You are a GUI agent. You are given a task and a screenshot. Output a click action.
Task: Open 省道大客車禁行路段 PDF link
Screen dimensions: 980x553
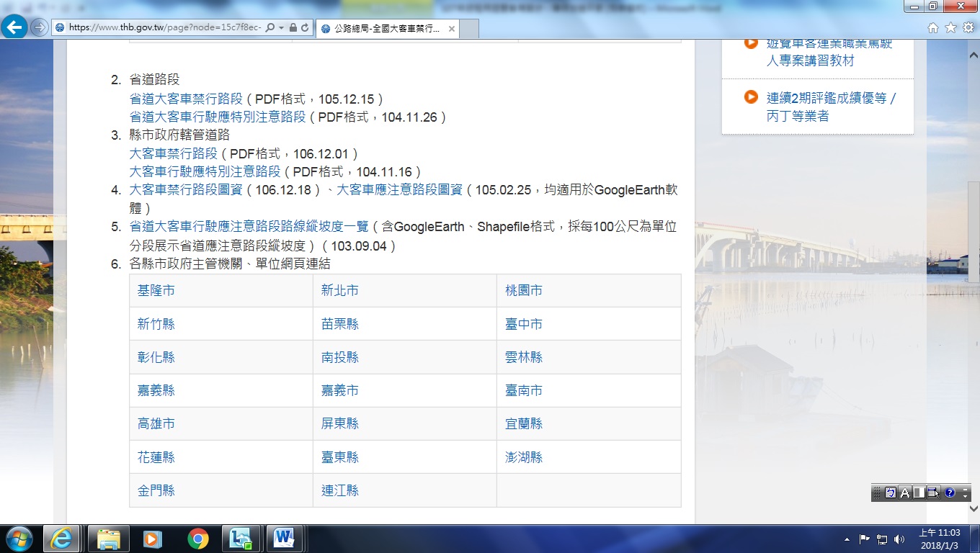pyautogui.click(x=186, y=99)
